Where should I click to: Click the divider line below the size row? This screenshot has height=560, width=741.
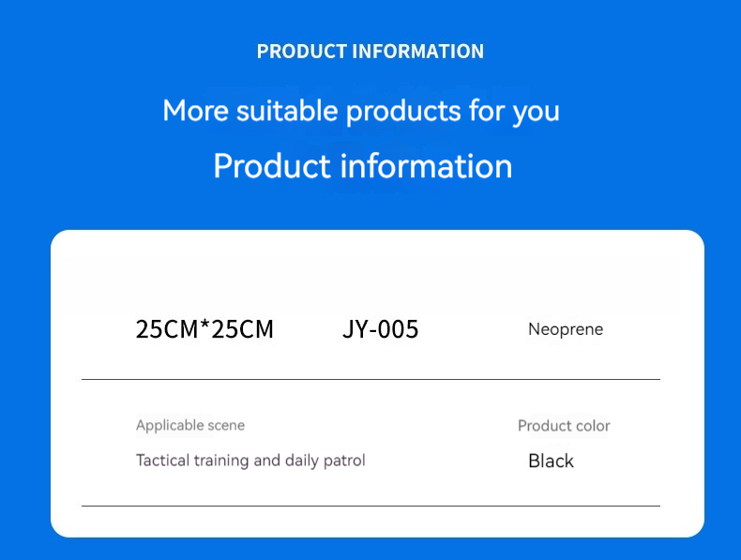pyautogui.click(x=370, y=379)
